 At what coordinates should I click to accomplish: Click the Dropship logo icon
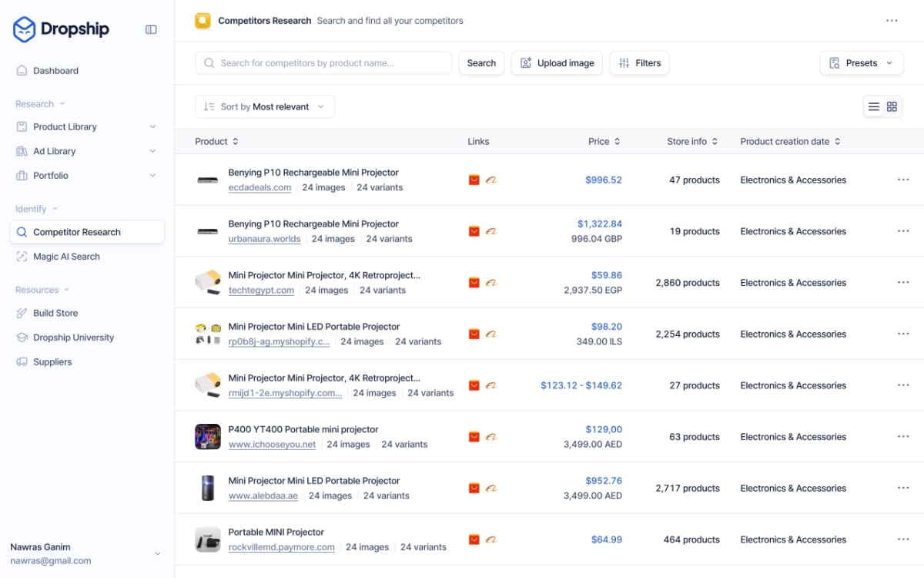25,29
